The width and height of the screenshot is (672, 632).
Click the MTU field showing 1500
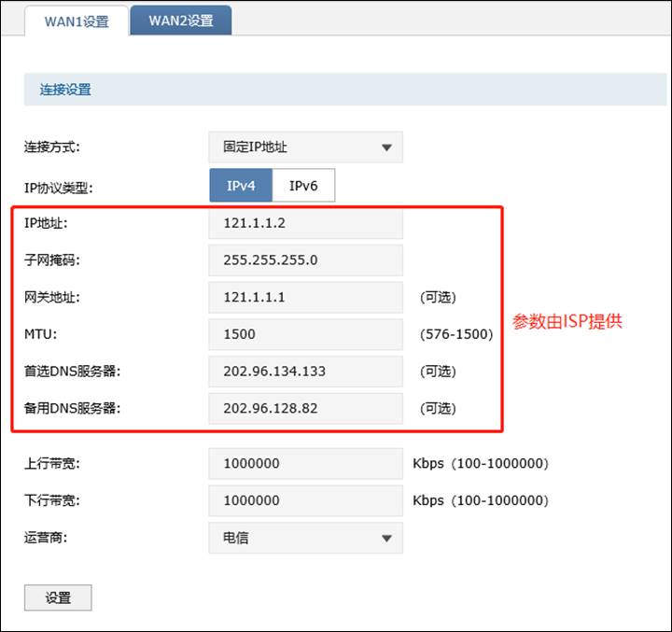(305, 333)
